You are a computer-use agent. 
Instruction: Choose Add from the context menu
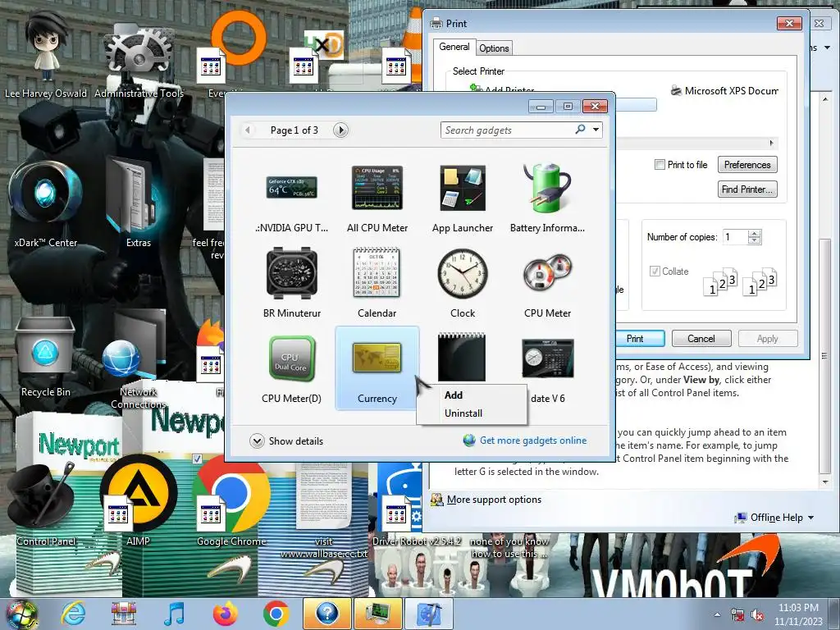click(x=453, y=395)
